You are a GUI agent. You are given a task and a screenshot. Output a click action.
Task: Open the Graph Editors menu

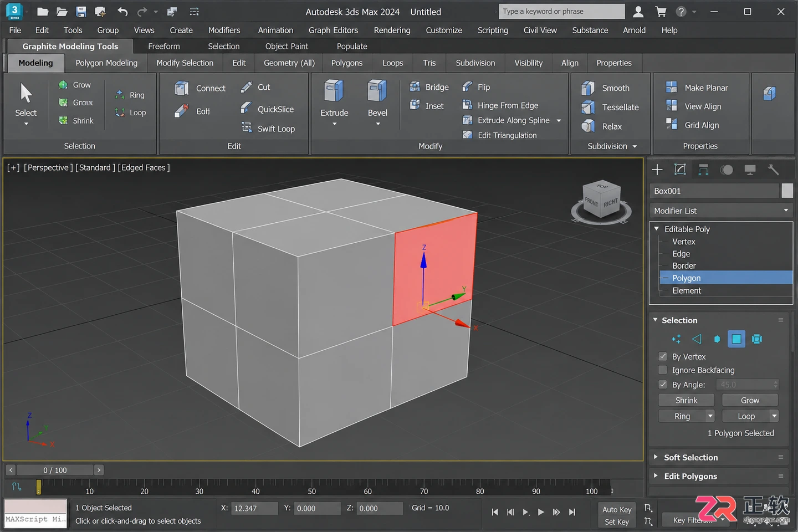(333, 30)
